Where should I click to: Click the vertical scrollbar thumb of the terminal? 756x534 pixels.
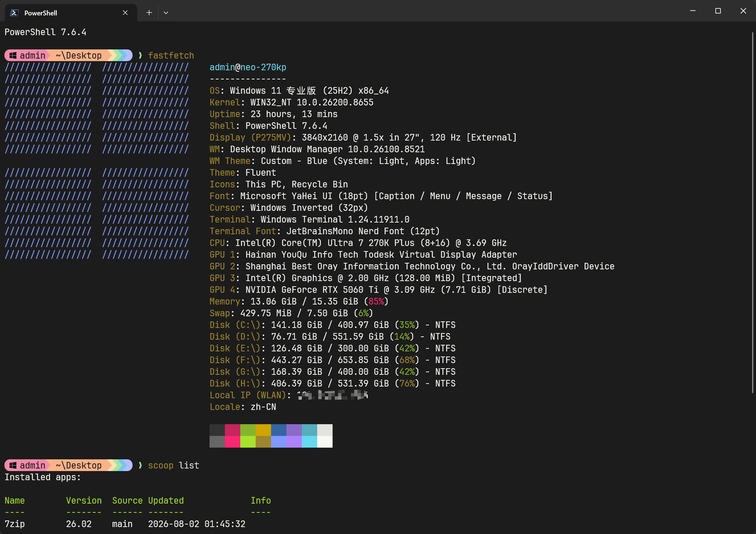pyautogui.click(x=753, y=212)
